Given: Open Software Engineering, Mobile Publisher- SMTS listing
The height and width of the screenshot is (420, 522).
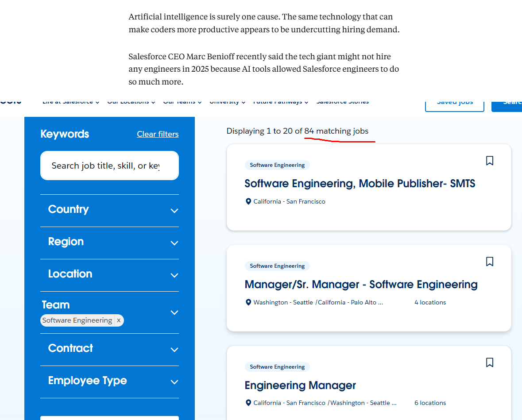Looking at the screenshot, I should pos(360,184).
